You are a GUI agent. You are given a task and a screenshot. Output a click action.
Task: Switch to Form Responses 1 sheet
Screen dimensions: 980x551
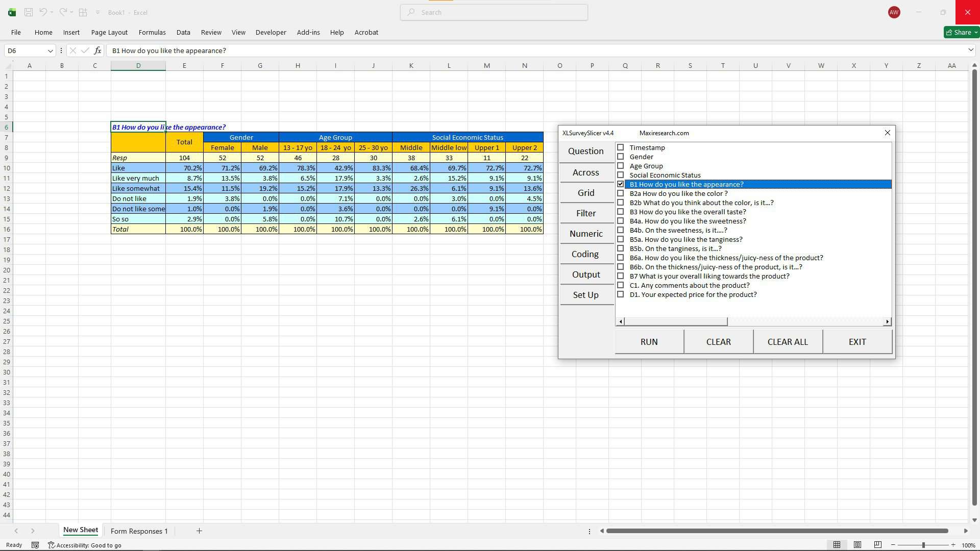139,531
